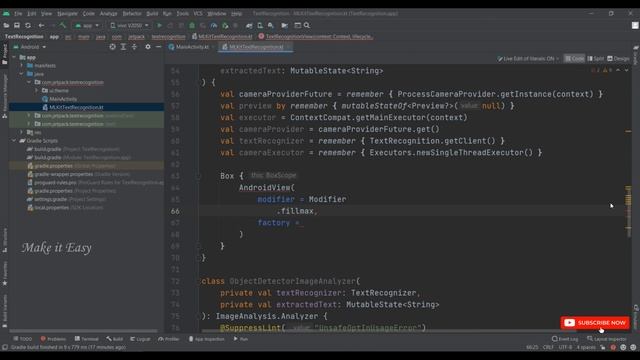Click Collapse All in Project panel
This screenshot has width=640, height=360.
pos(134,47)
